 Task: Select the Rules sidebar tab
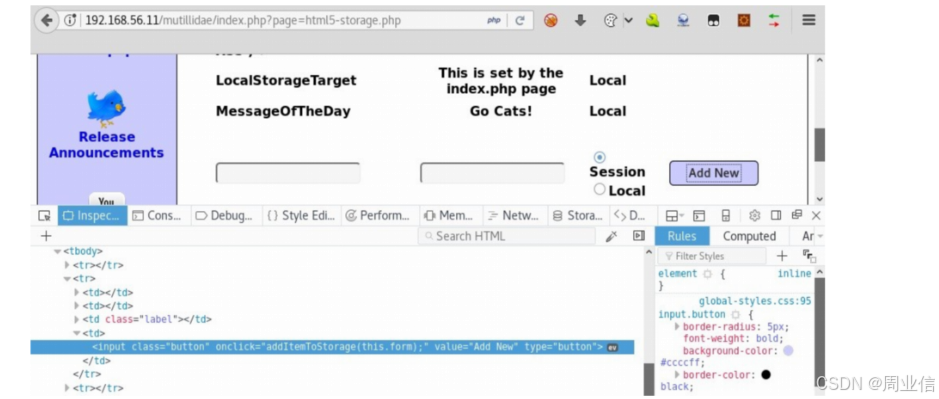[681, 236]
